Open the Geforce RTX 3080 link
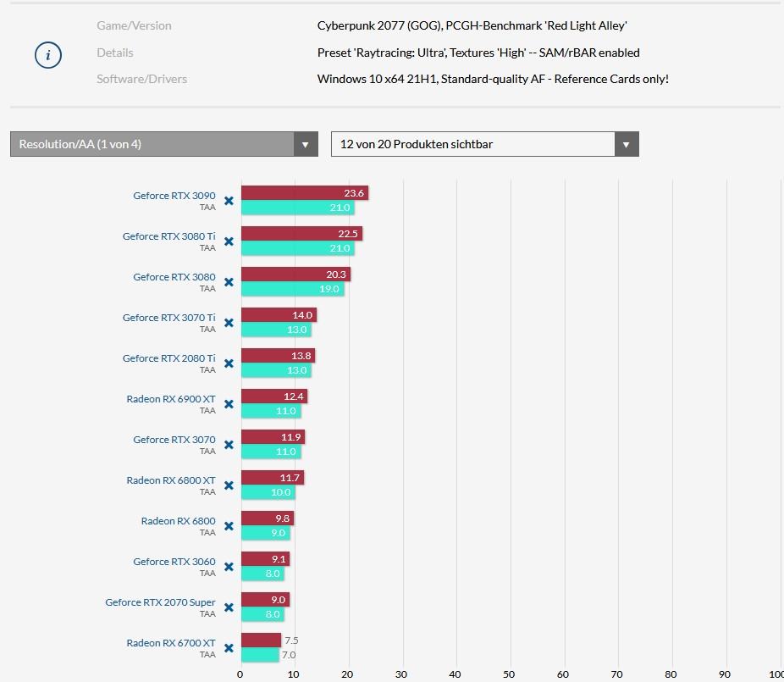Image resolution: width=784 pixels, height=682 pixels. 174,277
